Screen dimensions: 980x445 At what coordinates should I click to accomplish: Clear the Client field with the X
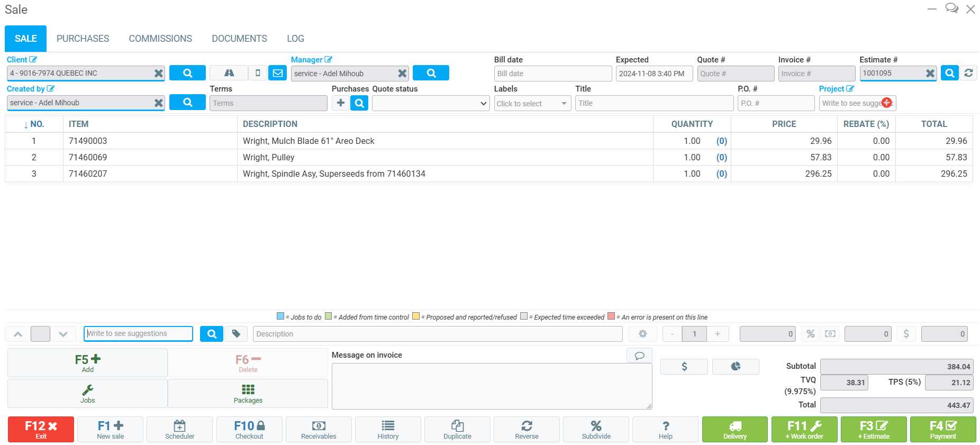click(x=158, y=74)
